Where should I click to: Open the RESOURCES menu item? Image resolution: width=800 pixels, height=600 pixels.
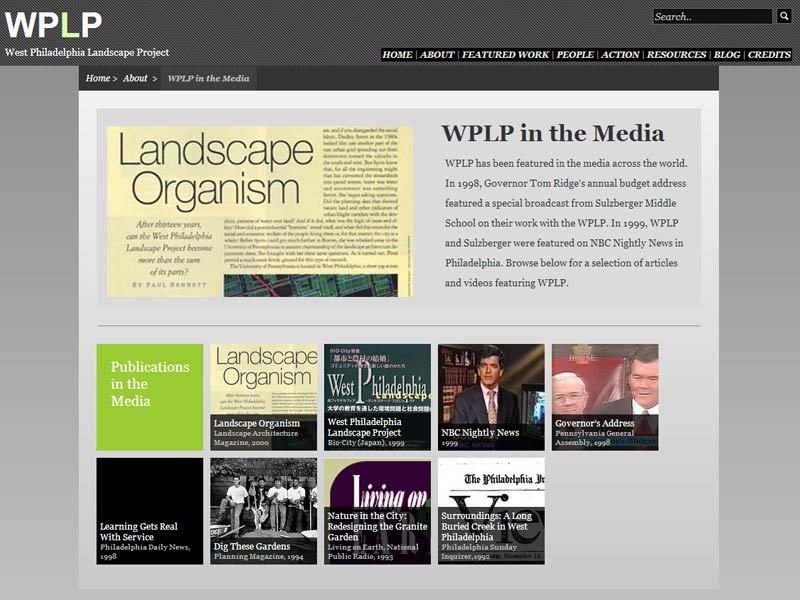pos(676,55)
